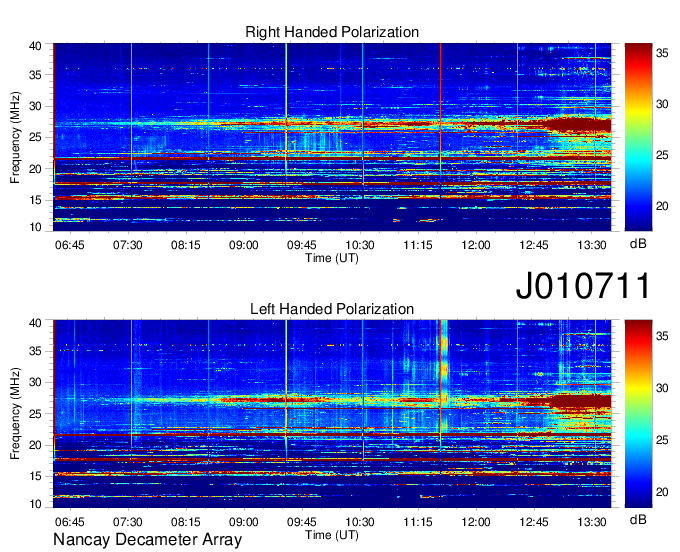Click inside the Left Handed Polarization spectrogram

pos(332,414)
